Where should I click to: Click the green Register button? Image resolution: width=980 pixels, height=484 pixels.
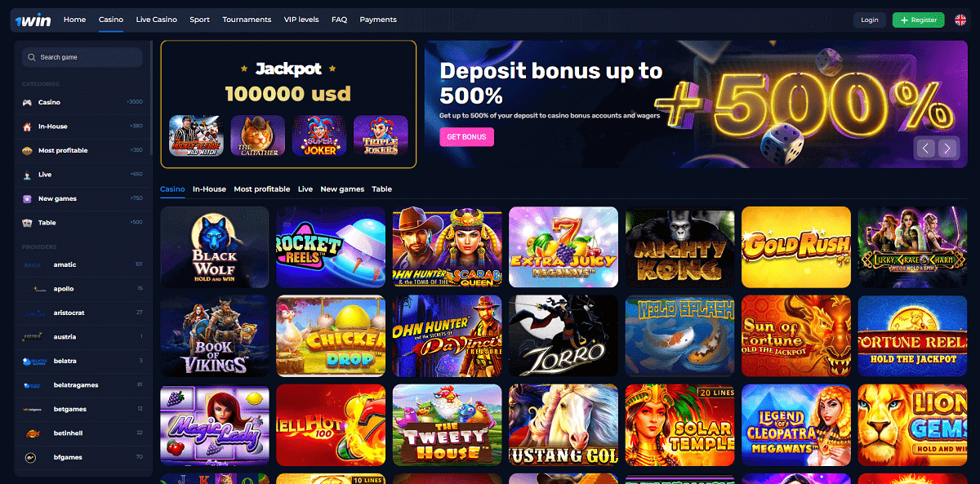[x=918, y=20]
